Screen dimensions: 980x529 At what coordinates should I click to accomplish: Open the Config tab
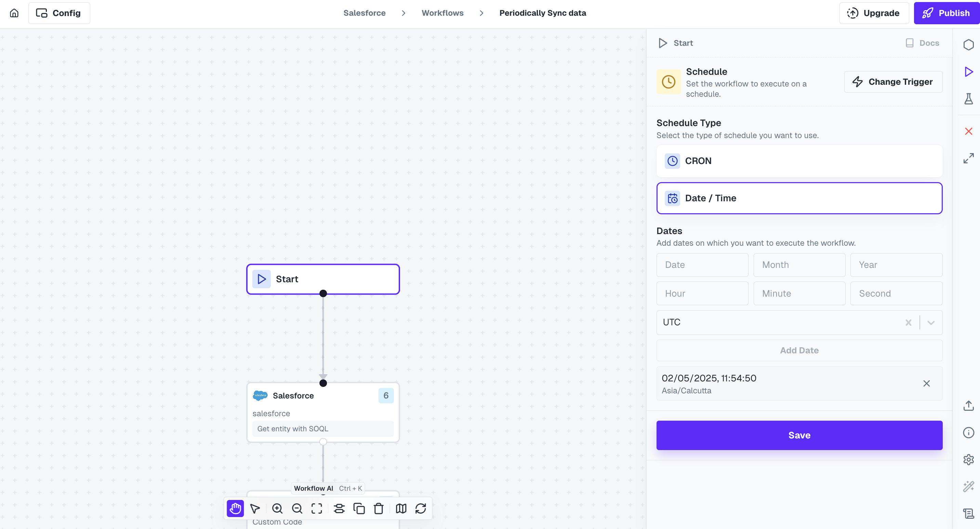pos(59,13)
